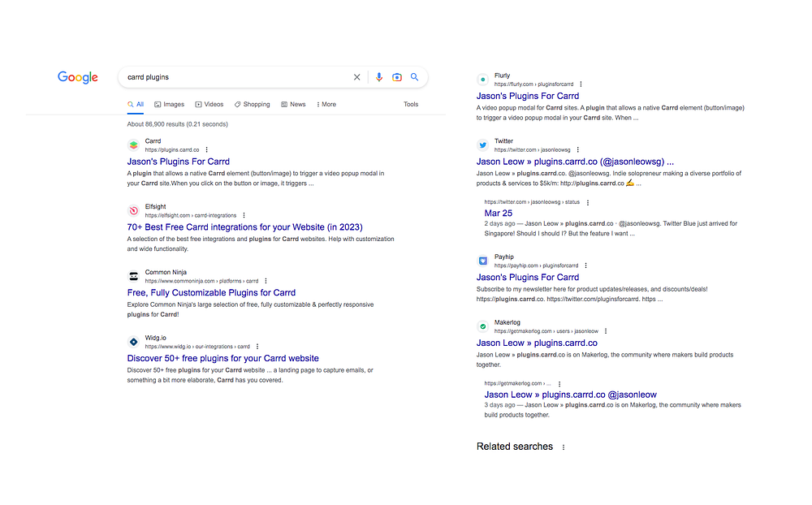Viewport: 812px width, 505px height.
Task: Click the Elfsight favicon icon
Action: click(134, 211)
